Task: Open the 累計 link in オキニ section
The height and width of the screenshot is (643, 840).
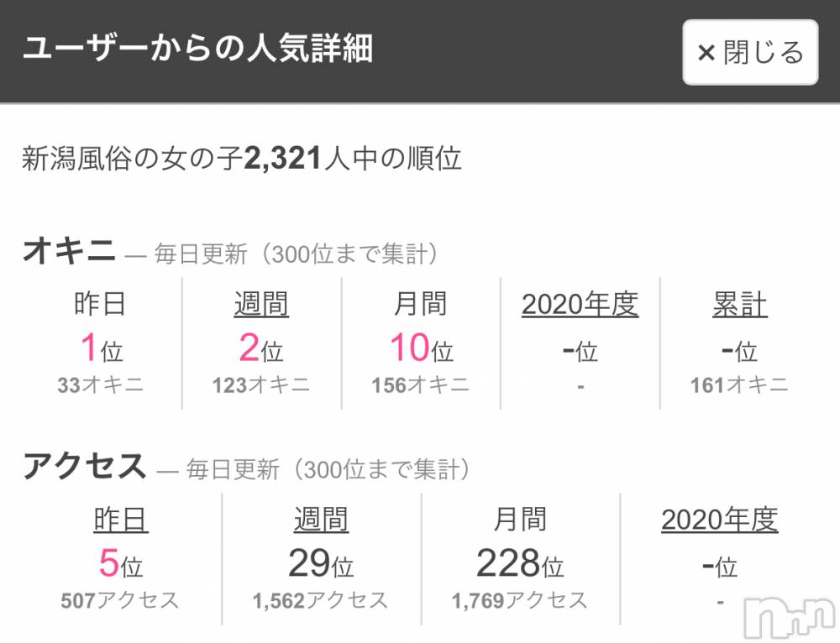Action: [739, 305]
